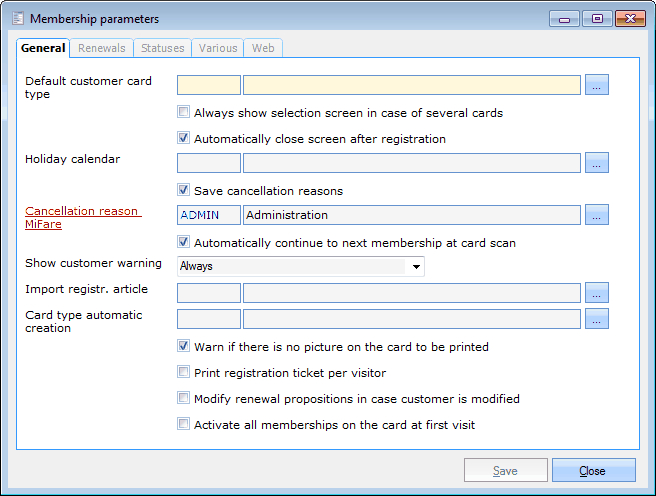The image size is (656, 496).
Task: Open the Statuses tab
Action: 162,48
